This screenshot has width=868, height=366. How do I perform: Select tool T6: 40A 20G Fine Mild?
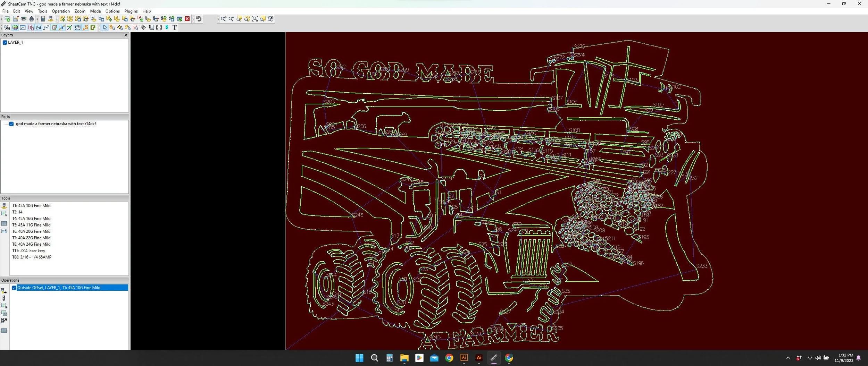pos(31,231)
